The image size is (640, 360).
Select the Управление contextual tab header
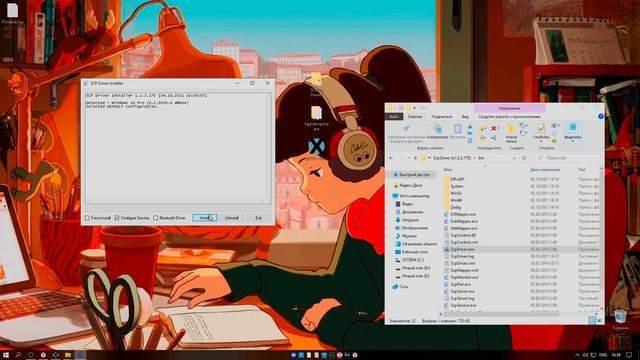coord(509,108)
